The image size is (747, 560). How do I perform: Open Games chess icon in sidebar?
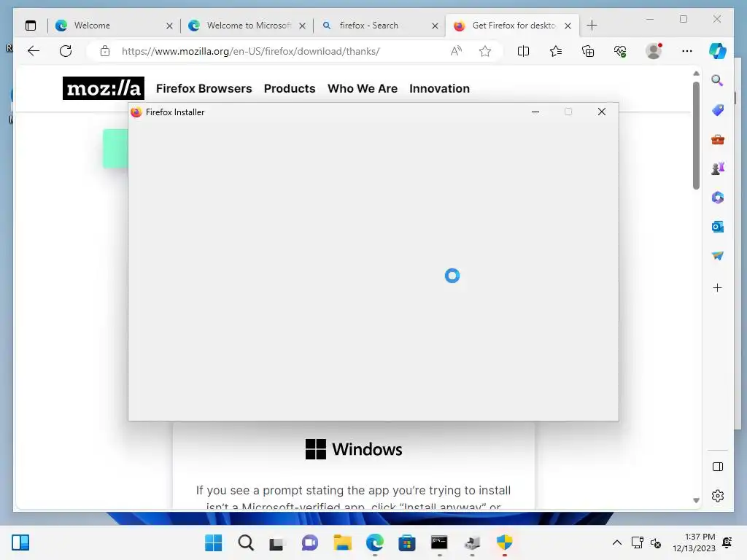click(x=718, y=168)
